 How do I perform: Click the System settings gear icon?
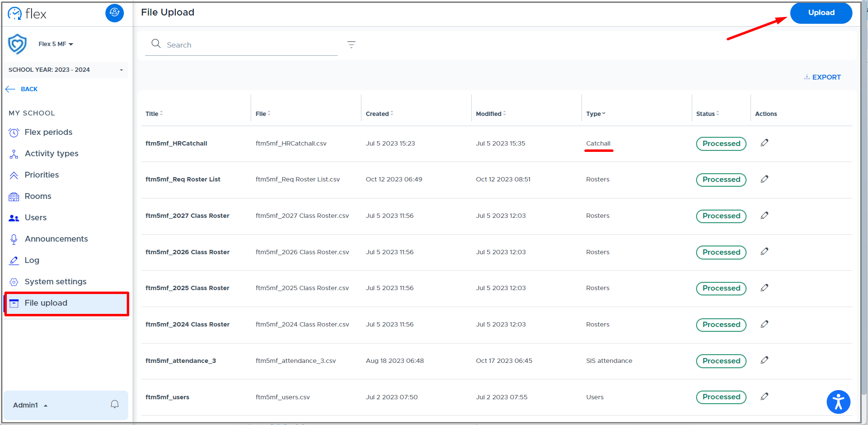click(14, 282)
